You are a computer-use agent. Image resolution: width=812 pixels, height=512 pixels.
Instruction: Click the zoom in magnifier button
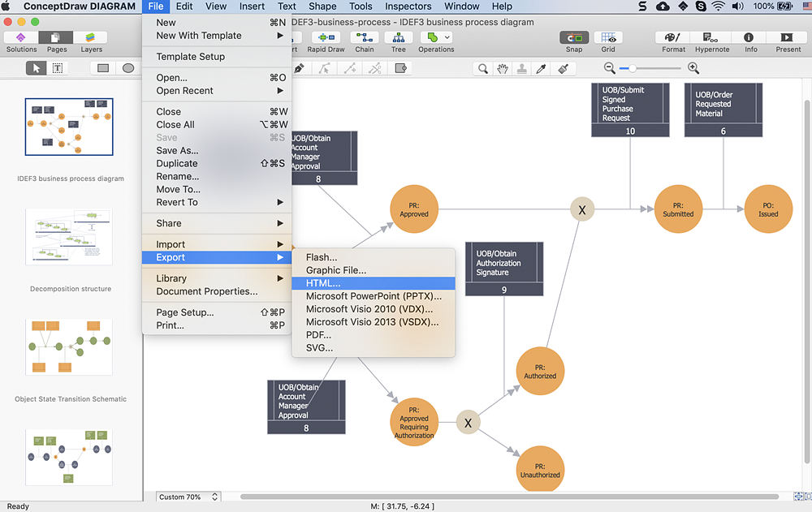point(693,69)
